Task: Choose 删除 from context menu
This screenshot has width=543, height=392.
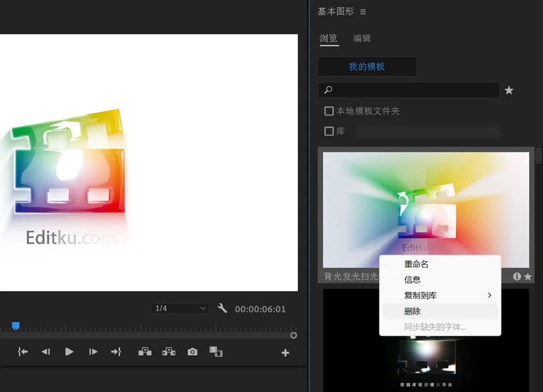Action: point(440,312)
